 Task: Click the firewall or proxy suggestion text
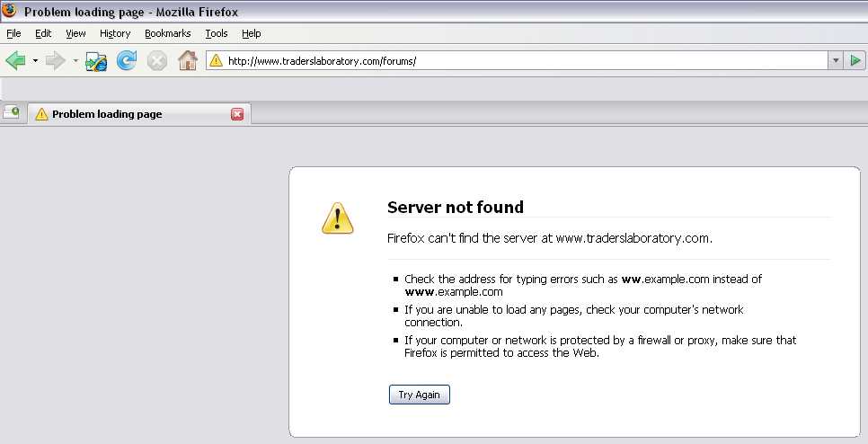[600, 347]
